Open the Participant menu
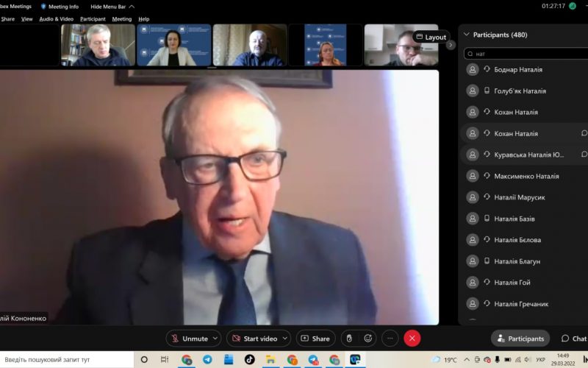588x368 pixels. (x=93, y=19)
